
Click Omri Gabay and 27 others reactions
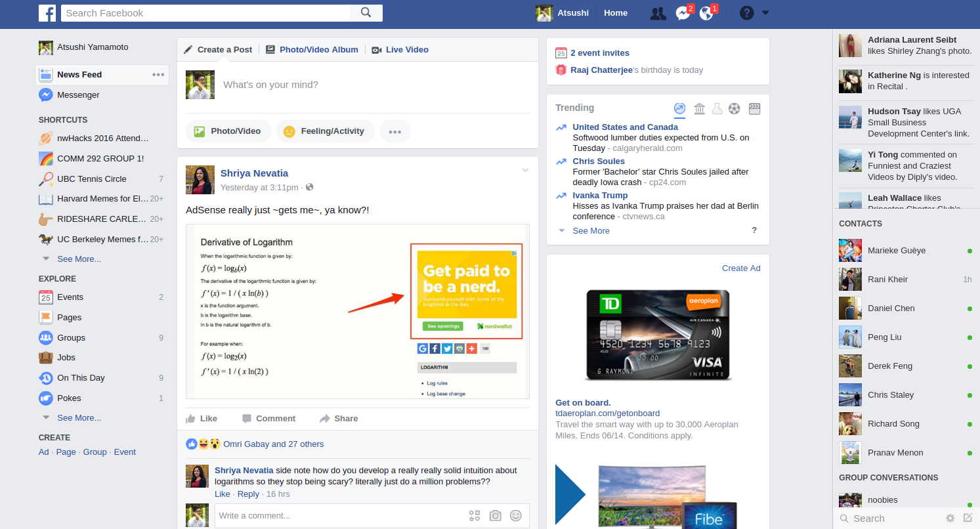coord(274,444)
